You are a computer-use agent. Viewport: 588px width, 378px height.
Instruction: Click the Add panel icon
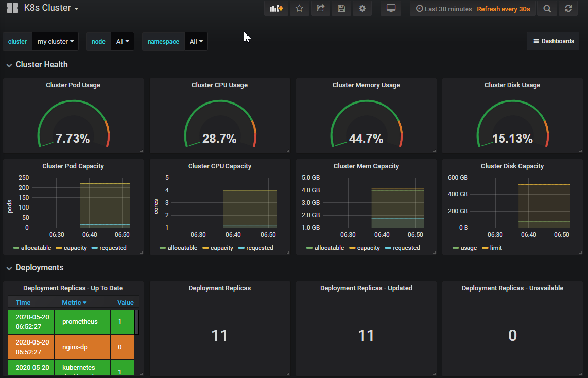(x=275, y=8)
